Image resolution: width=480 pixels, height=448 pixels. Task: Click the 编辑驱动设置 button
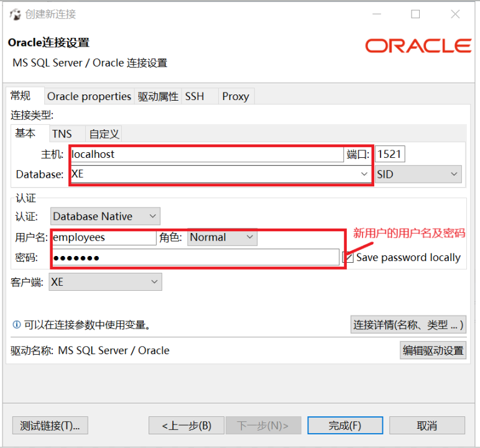tap(433, 350)
